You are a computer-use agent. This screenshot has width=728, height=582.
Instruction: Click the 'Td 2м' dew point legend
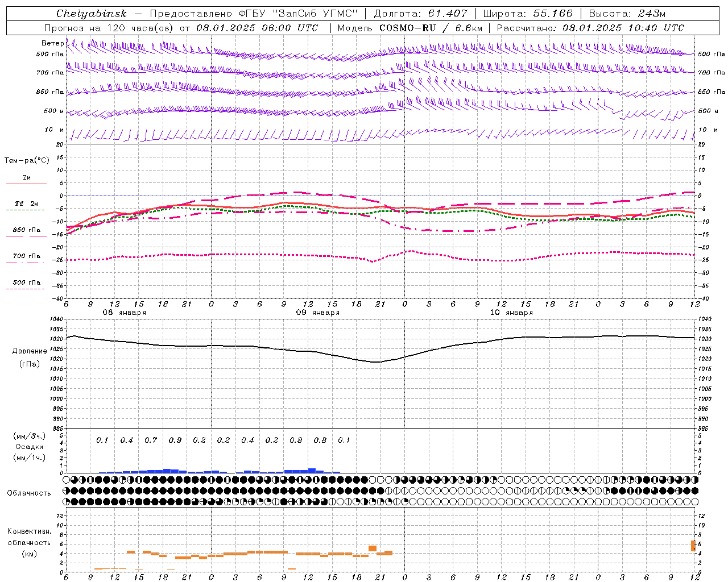(26, 203)
